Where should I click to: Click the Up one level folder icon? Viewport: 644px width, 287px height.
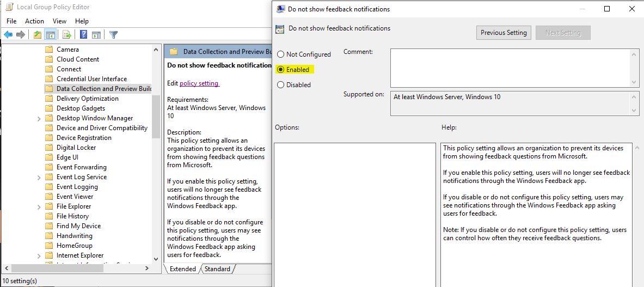38,34
